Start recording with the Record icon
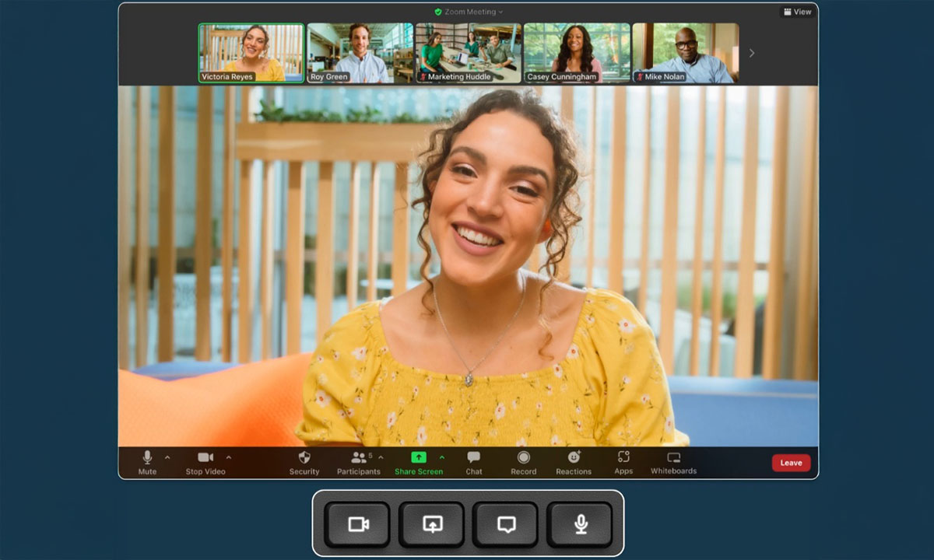934x560 pixels. [x=524, y=458]
